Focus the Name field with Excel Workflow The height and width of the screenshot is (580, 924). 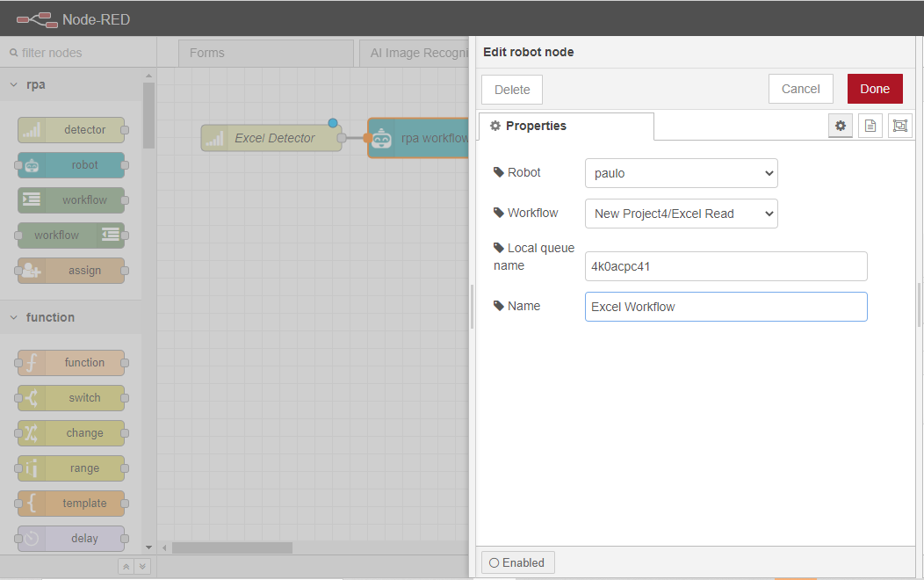(x=726, y=307)
